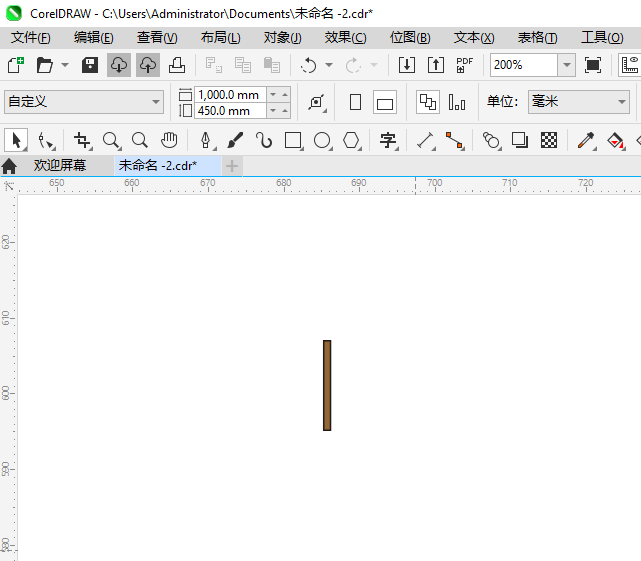Image resolution: width=641 pixels, height=561 pixels.
Task: Open the 工具(O) menu
Action: (x=602, y=38)
